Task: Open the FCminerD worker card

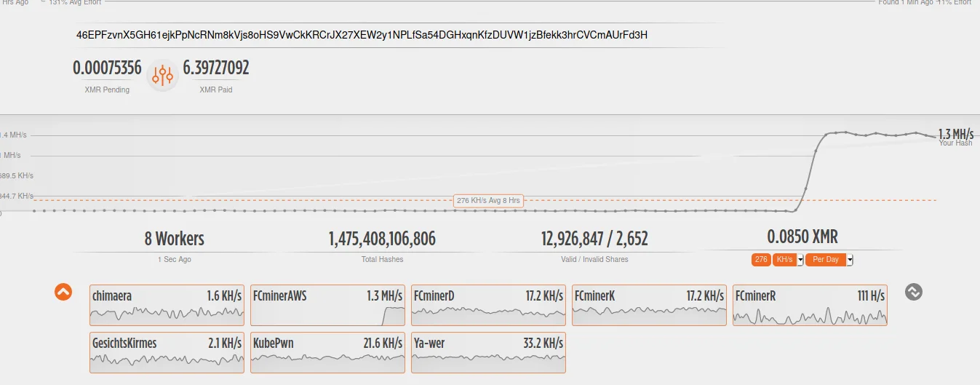Action: pos(489,305)
